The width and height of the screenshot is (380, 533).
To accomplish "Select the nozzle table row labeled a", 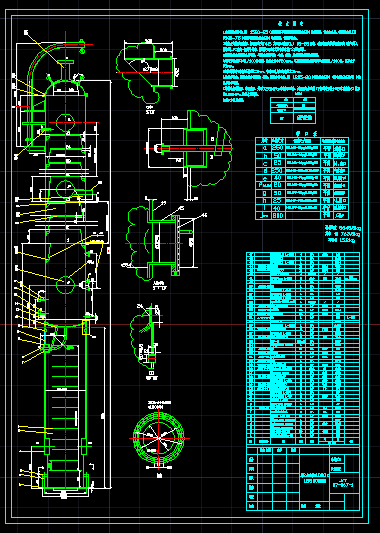I will click(x=302, y=148).
